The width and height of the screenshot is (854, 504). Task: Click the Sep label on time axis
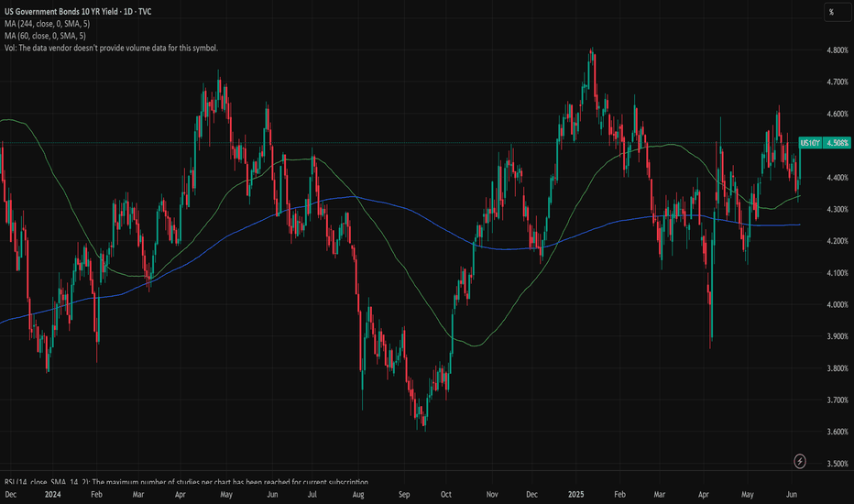pyautogui.click(x=404, y=495)
